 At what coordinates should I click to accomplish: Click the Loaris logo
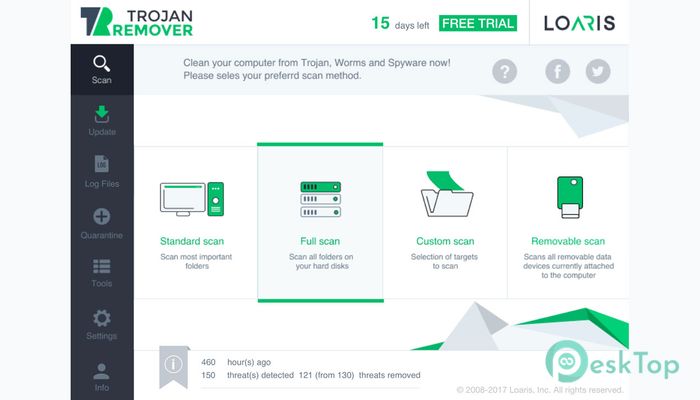click(x=579, y=23)
